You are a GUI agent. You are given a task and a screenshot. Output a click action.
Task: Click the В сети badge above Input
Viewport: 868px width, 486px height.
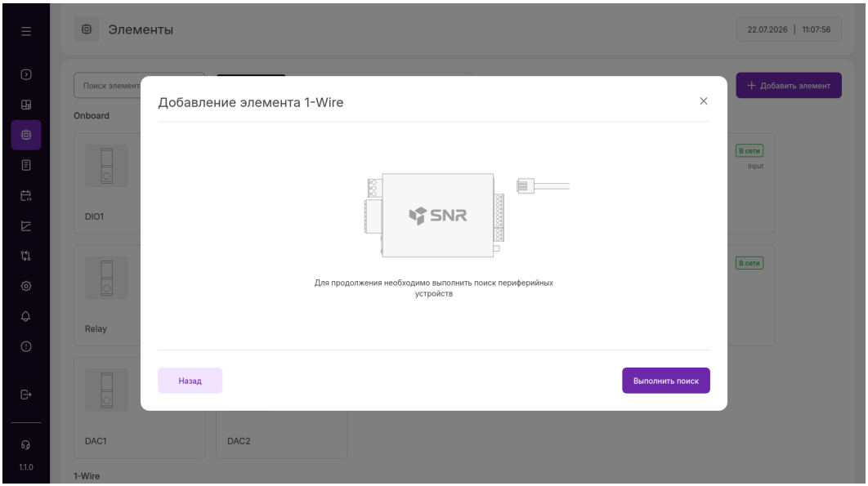749,150
